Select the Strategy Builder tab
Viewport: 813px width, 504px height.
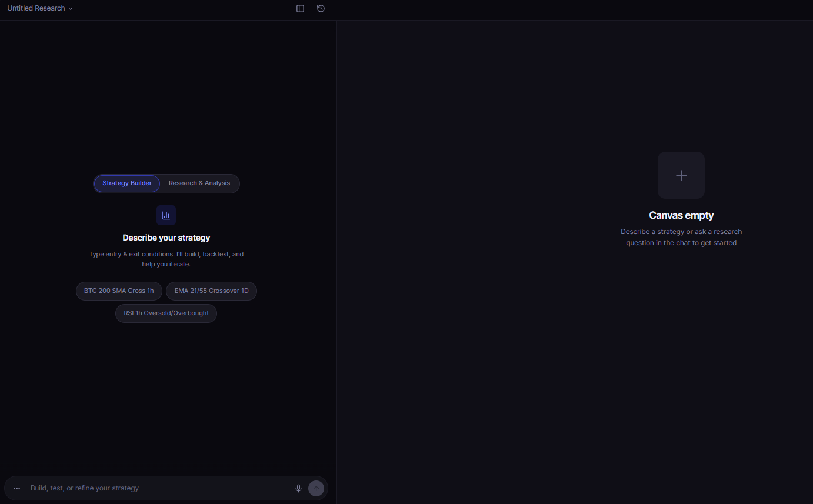pos(127,183)
